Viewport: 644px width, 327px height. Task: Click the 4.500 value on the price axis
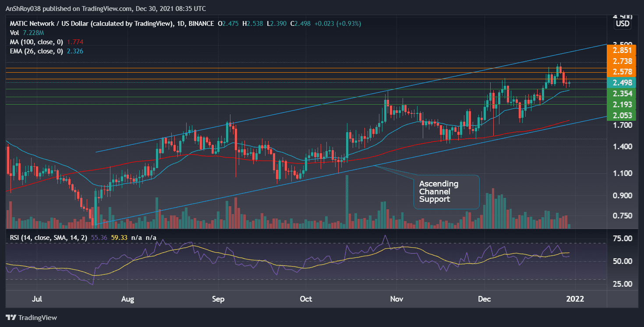(622, 17)
